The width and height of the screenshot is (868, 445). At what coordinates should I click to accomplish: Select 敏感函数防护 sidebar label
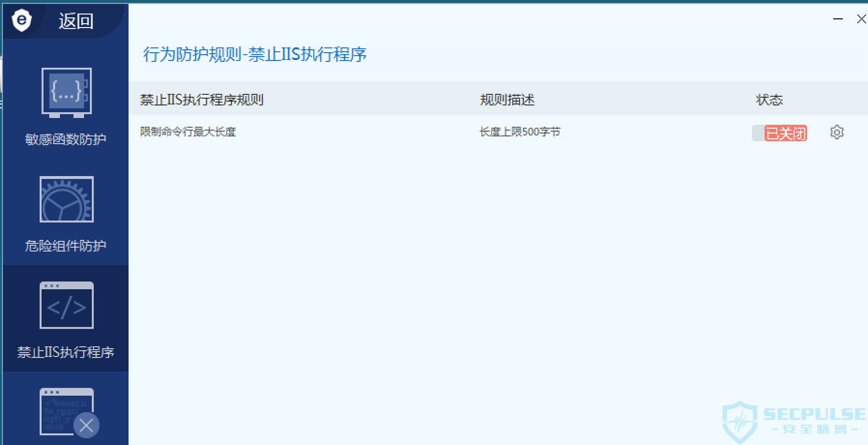66,139
